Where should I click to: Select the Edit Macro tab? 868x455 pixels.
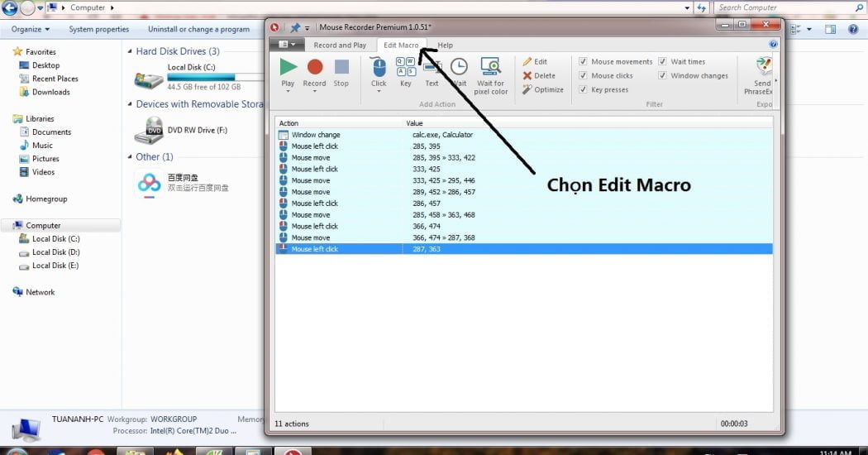coord(401,45)
